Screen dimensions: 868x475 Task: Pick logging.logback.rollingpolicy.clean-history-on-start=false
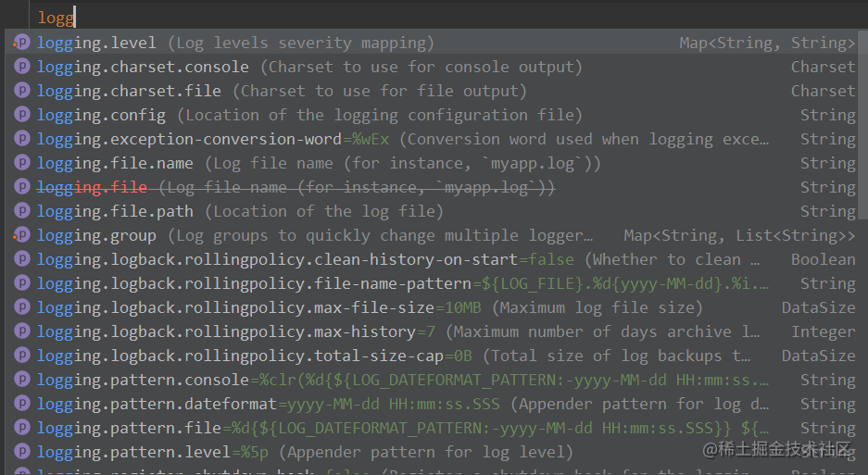pos(432,259)
